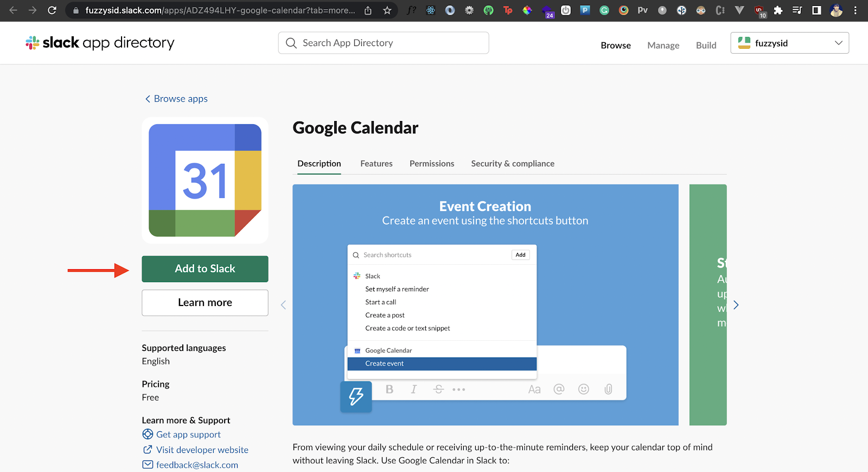Go back in browser history

tap(14, 10)
